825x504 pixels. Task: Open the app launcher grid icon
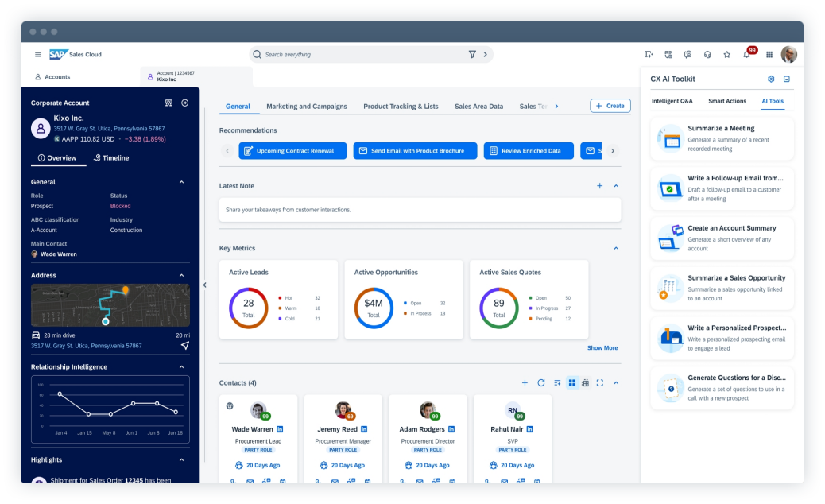(x=769, y=55)
